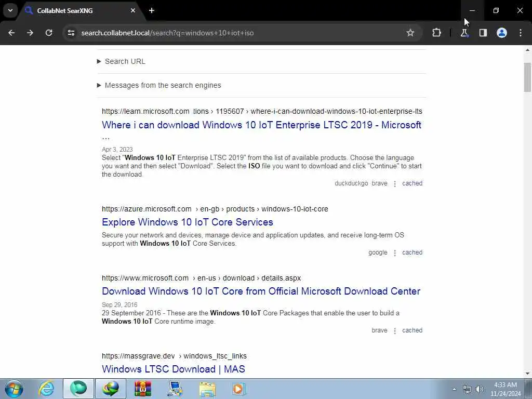Open site information icon in address bar
Image resolution: width=532 pixels, height=399 pixels.
point(71,33)
